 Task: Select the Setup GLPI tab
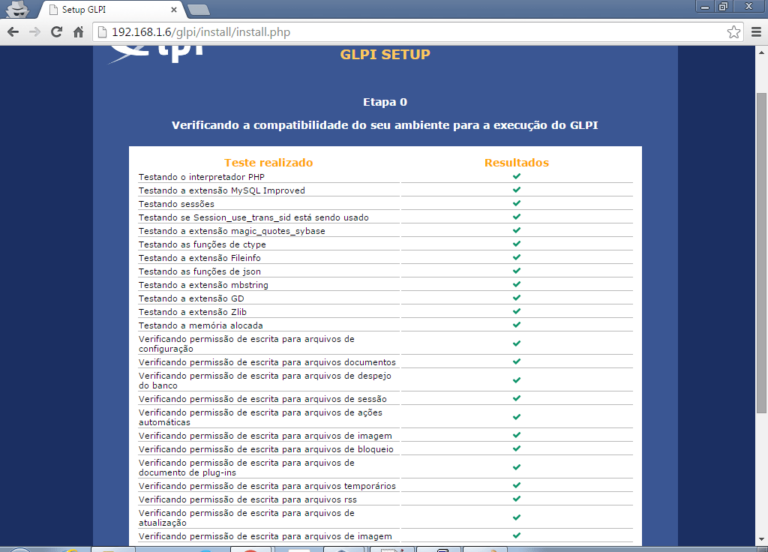(x=110, y=9)
